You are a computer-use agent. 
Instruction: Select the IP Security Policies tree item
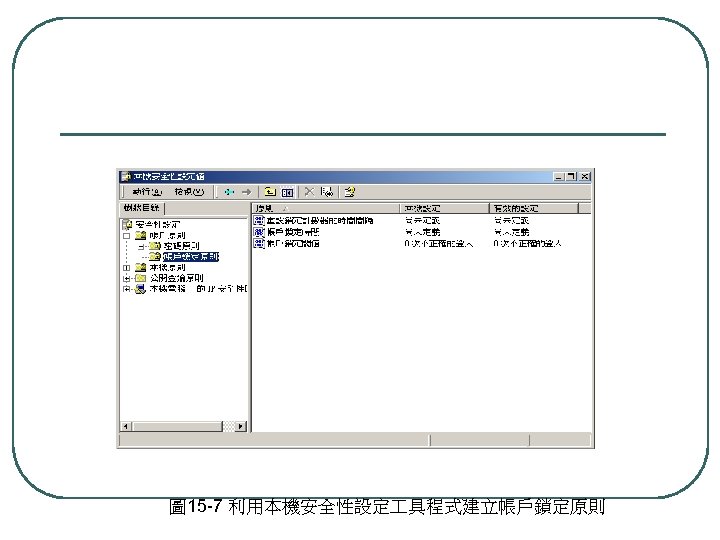click(x=198, y=289)
